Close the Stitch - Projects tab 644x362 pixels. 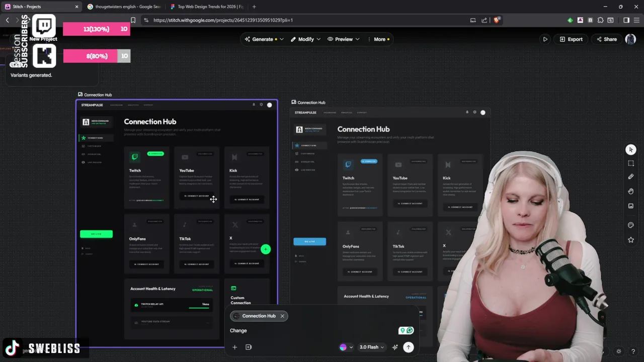point(76,7)
